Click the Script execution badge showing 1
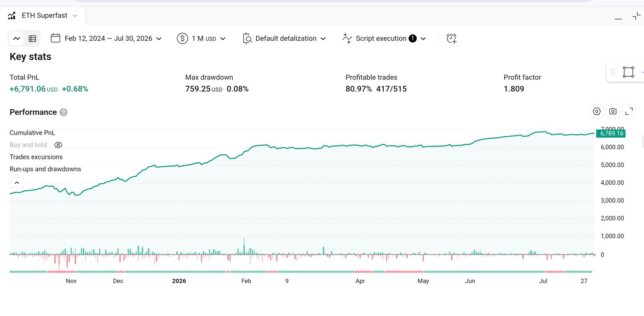Viewport: 644px width, 316px height. point(413,39)
